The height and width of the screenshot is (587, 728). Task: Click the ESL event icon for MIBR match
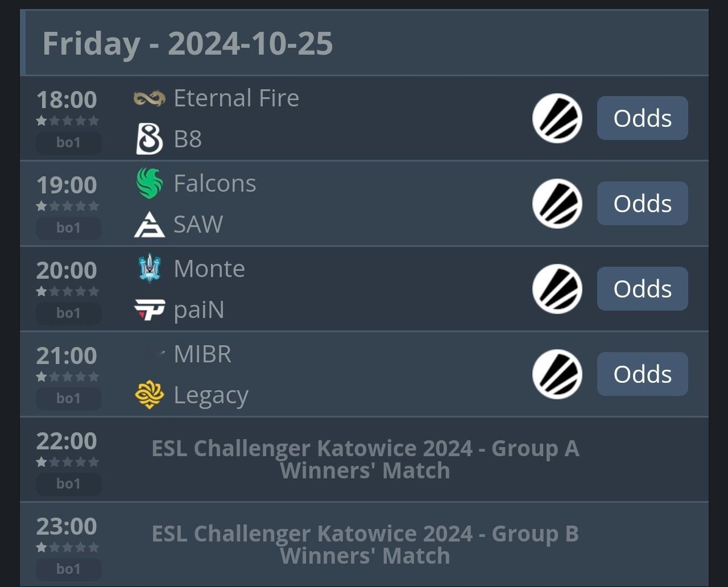click(557, 374)
